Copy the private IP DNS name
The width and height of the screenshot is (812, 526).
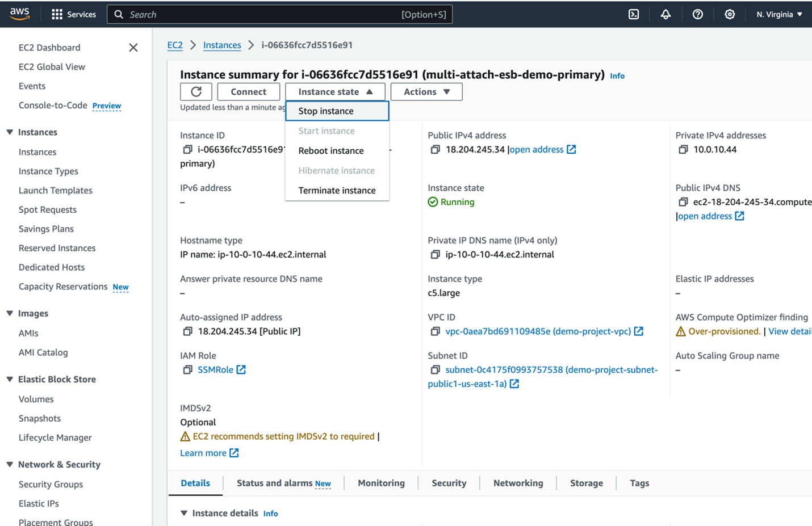(x=435, y=254)
